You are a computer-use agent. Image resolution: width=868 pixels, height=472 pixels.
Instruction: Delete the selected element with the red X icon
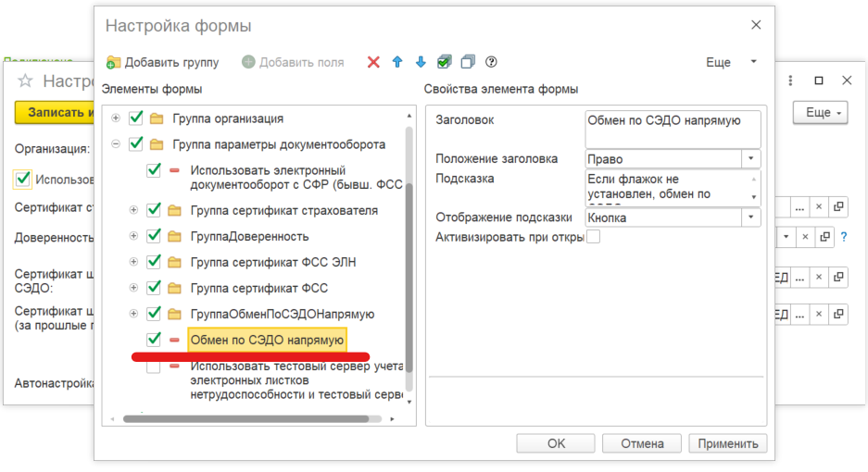[373, 62]
